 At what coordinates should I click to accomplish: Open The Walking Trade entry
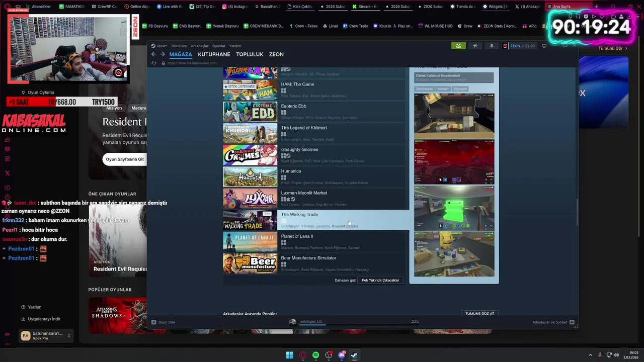pyautogui.click(x=316, y=220)
